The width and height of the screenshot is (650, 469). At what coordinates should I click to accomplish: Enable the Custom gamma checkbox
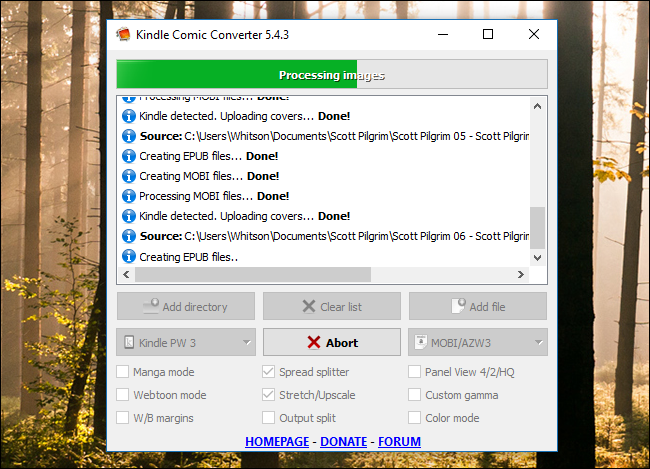(x=414, y=394)
